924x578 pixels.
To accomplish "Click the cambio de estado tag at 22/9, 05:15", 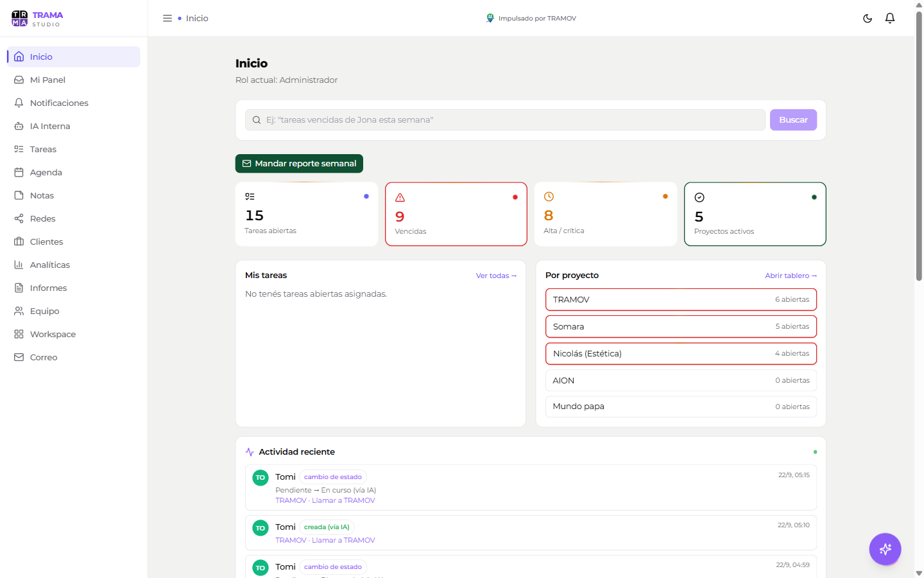I will click(x=333, y=477).
